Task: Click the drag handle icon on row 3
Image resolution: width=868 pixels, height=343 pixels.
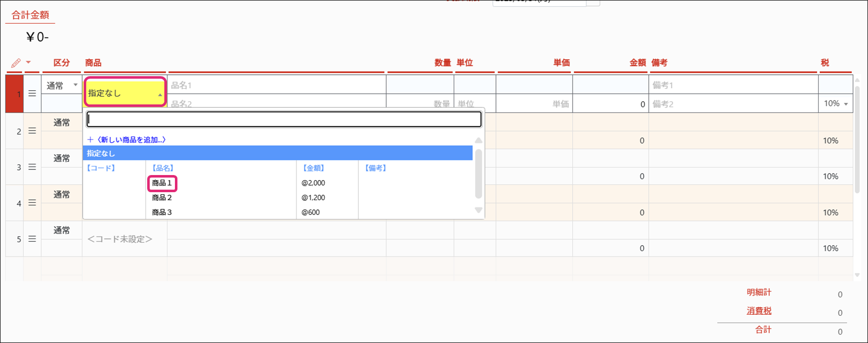Action: click(x=32, y=167)
